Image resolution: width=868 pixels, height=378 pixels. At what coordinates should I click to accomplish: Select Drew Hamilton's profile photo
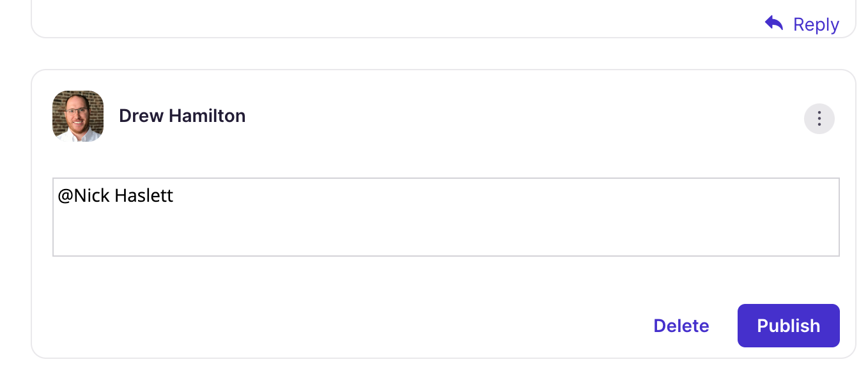(78, 116)
